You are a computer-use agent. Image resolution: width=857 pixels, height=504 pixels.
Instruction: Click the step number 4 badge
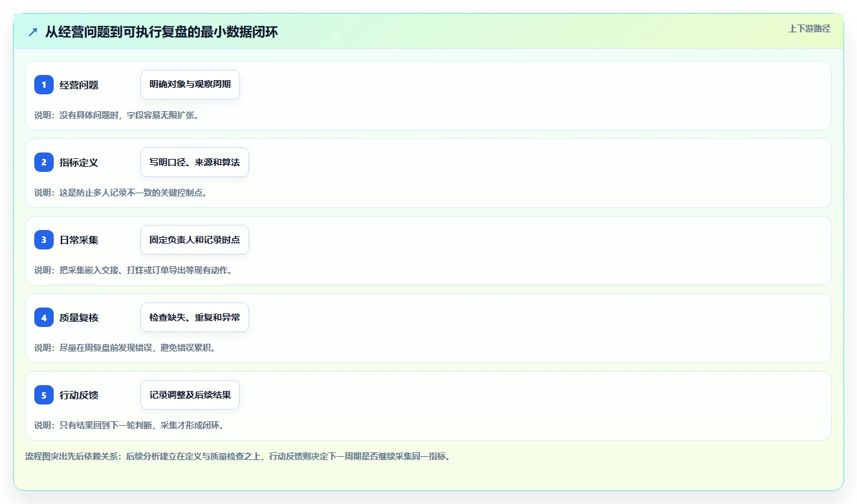44,317
